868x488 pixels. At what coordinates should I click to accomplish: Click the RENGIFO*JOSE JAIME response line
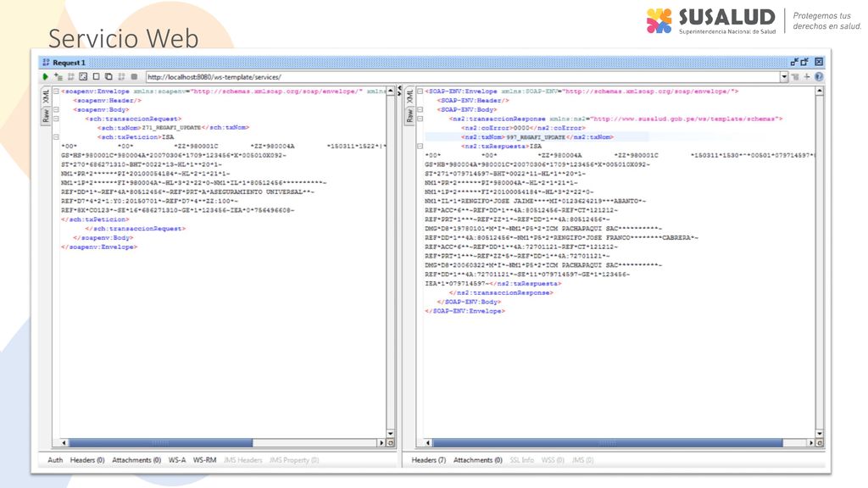[x=536, y=201]
